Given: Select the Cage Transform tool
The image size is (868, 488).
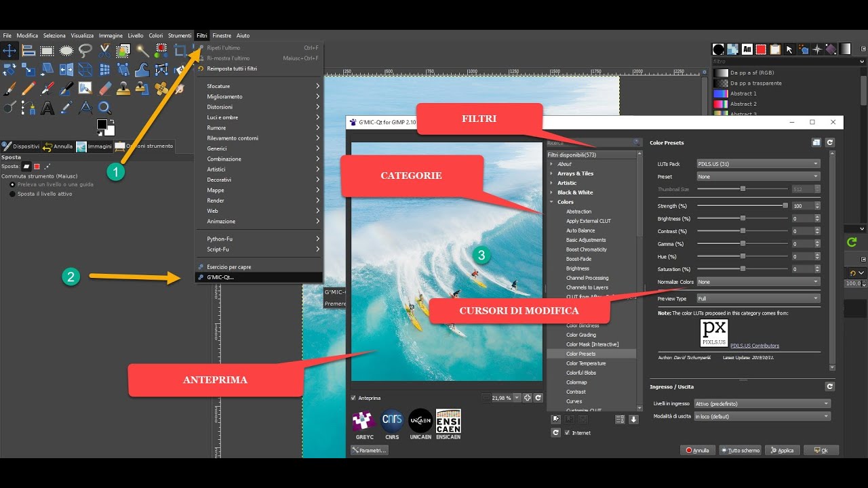Looking at the screenshot, I should (161, 69).
